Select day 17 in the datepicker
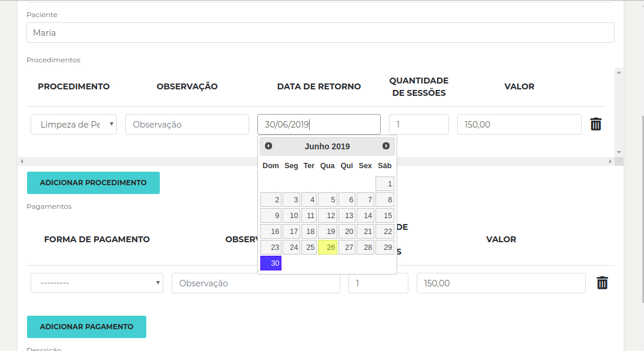Screen dimensions: 644x351 tap(291, 232)
